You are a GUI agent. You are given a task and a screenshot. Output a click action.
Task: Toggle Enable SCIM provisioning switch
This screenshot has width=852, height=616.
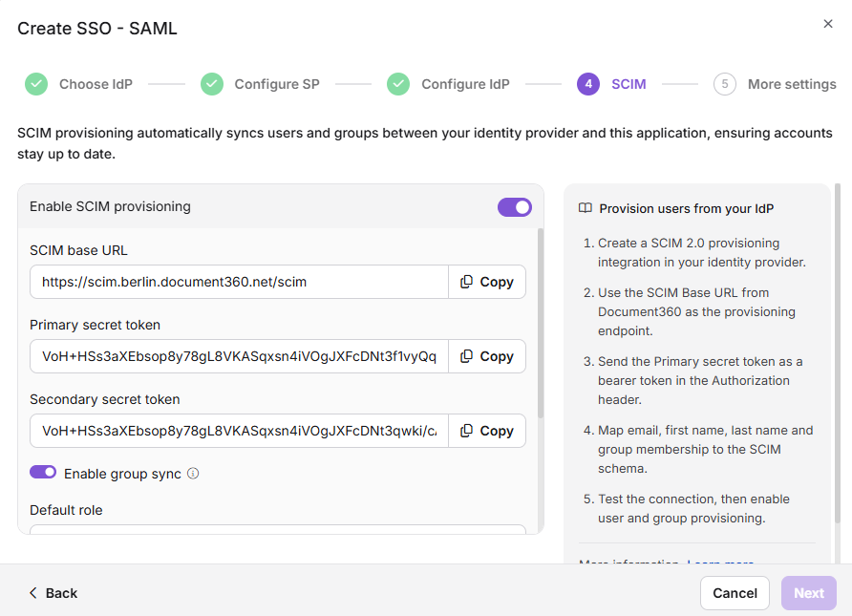[x=515, y=207]
